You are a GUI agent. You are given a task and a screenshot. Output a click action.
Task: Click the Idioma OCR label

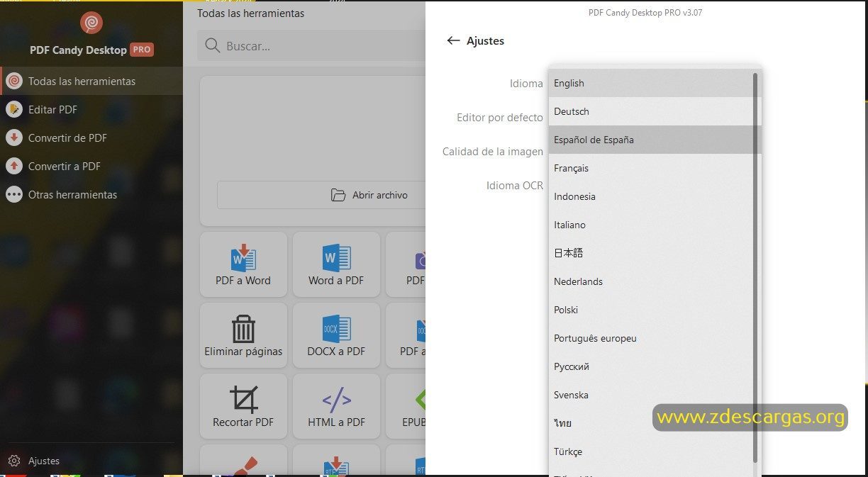(515, 186)
